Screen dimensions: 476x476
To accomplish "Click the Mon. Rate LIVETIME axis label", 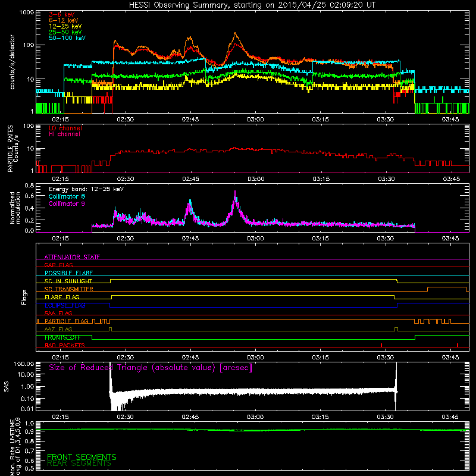I will click(x=15, y=446).
